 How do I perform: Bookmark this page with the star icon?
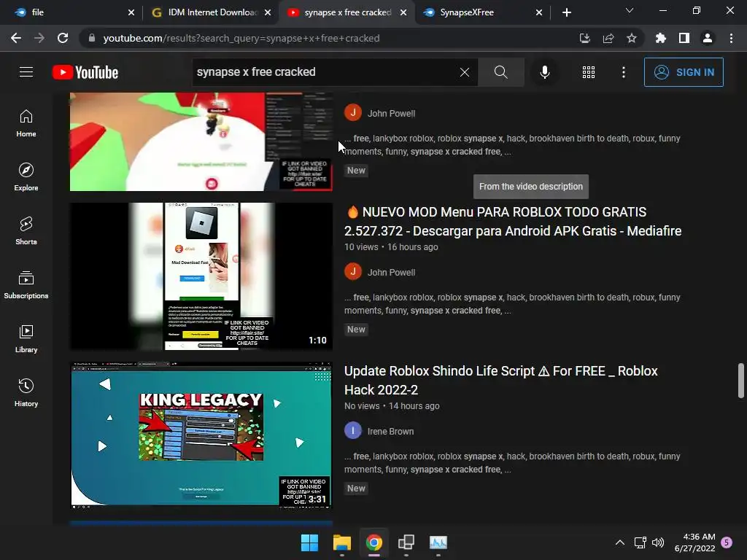pos(632,38)
